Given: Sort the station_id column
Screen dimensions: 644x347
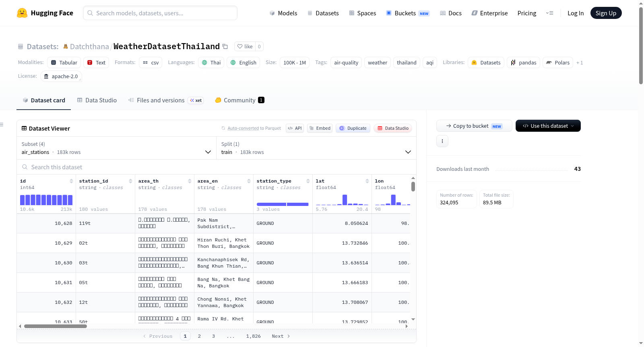Looking at the screenshot, I should click(x=130, y=181).
